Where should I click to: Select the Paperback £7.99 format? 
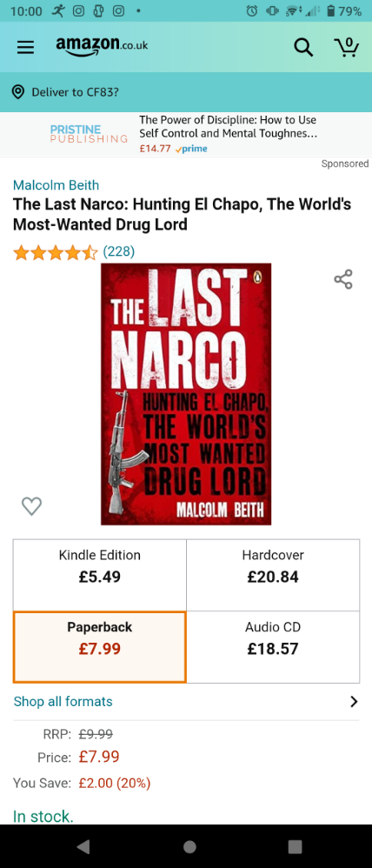(100, 647)
